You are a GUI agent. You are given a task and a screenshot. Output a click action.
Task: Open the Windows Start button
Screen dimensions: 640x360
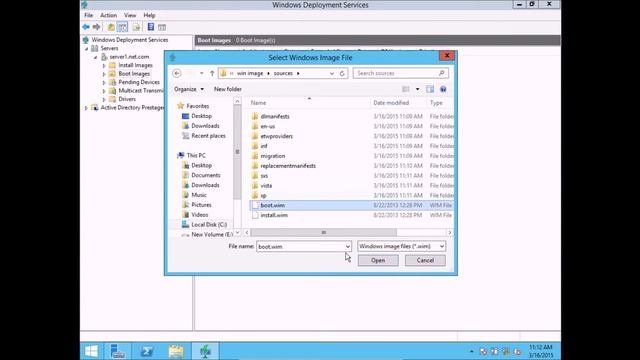point(91,351)
